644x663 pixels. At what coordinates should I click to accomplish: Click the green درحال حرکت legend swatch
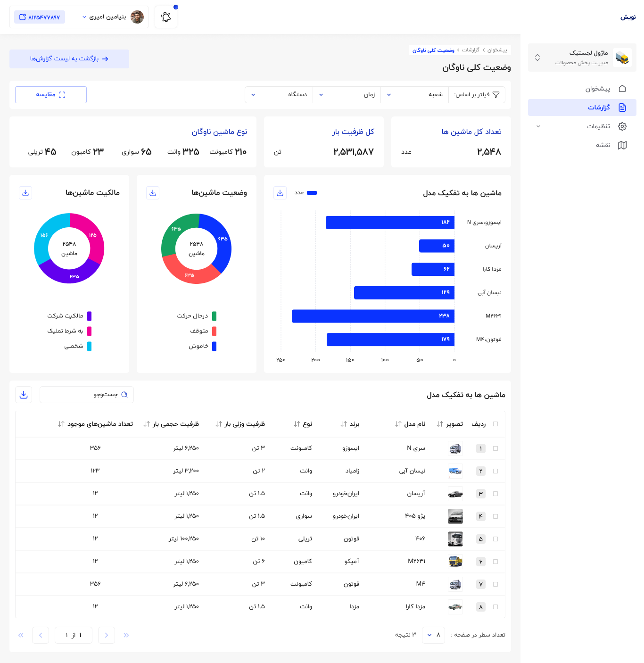click(214, 316)
